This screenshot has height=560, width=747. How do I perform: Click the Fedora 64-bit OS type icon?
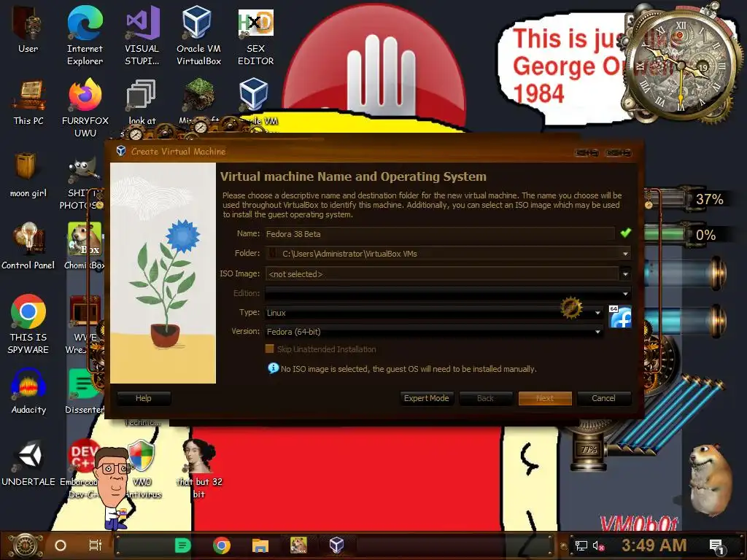tap(620, 316)
